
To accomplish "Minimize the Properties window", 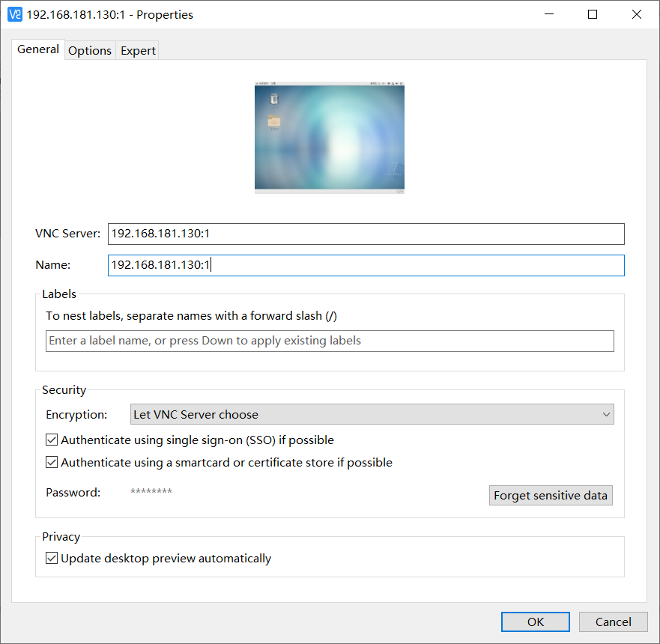I will (548, 14).
